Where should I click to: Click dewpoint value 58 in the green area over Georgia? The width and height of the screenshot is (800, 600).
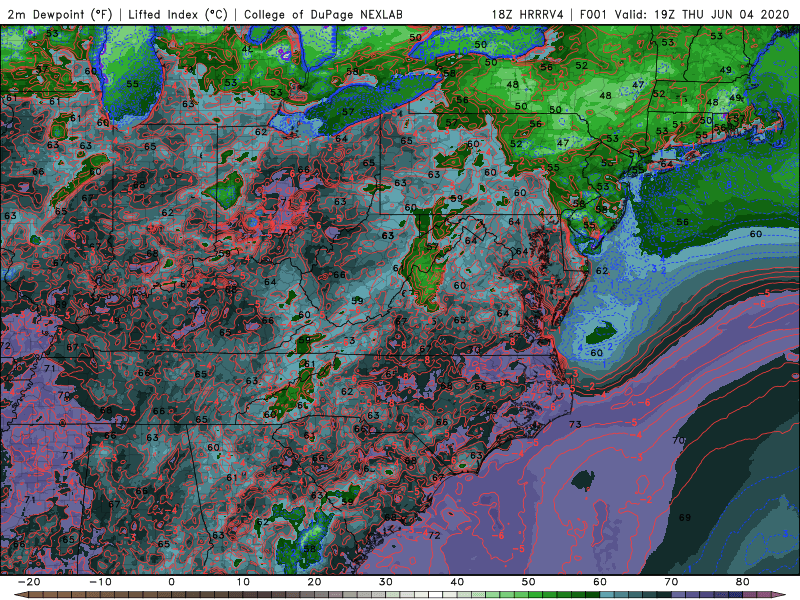[x=309, y=549]
